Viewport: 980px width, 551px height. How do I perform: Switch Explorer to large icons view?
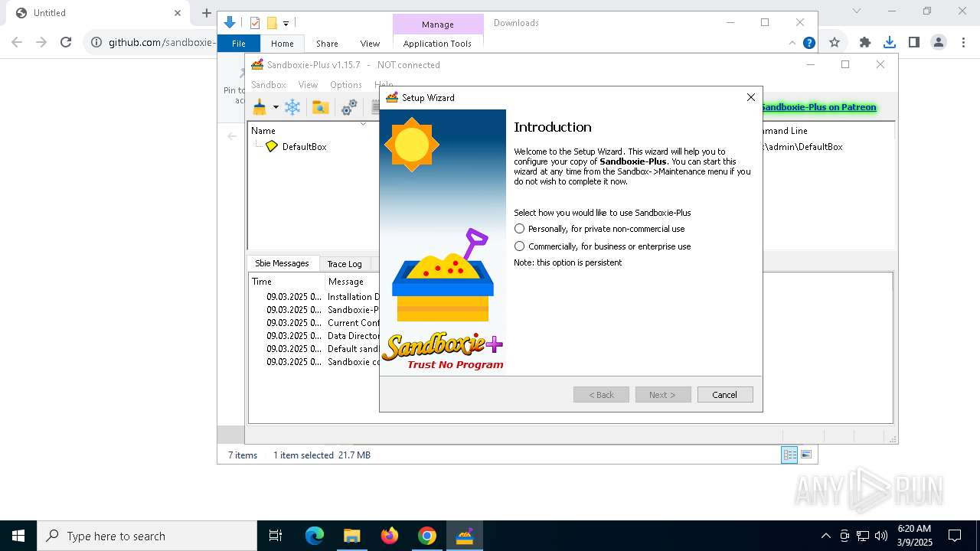(806, 455)
